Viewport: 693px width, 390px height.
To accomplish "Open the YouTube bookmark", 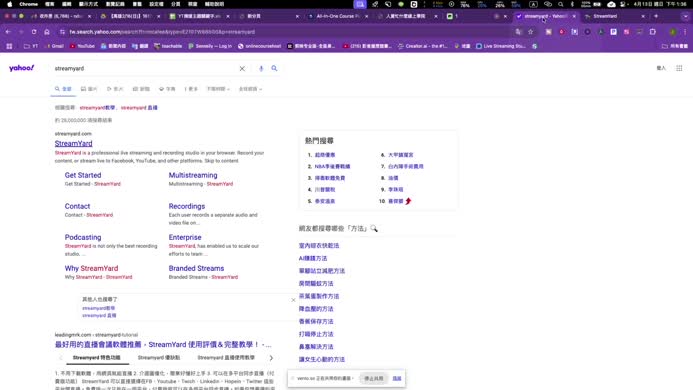I will pyautogui.click(x=82, y=46).
